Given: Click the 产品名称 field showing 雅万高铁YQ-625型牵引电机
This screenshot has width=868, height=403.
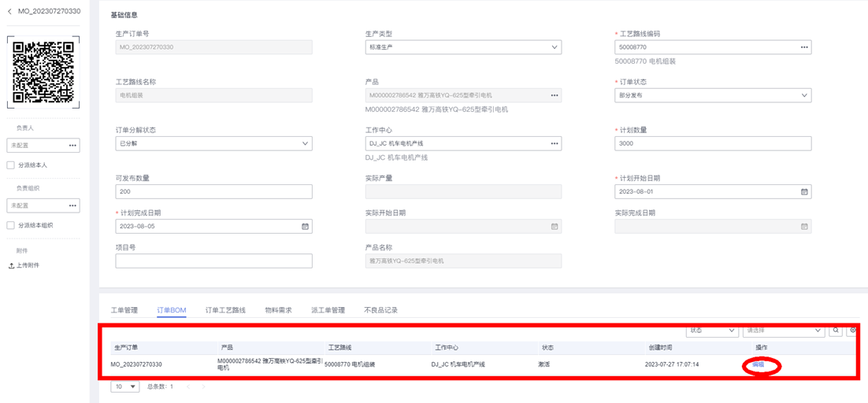Looking at the screenshot, I should click(x=463, y=261).
